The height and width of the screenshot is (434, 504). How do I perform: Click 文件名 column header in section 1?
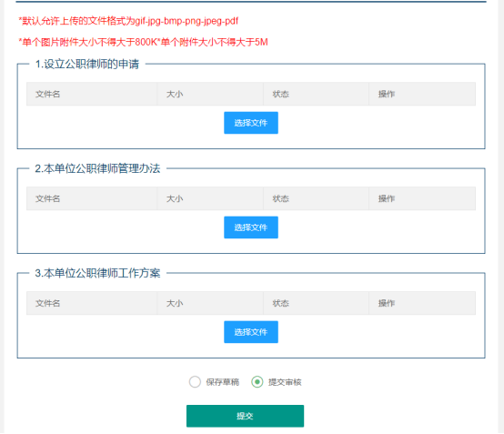[47, 95]
